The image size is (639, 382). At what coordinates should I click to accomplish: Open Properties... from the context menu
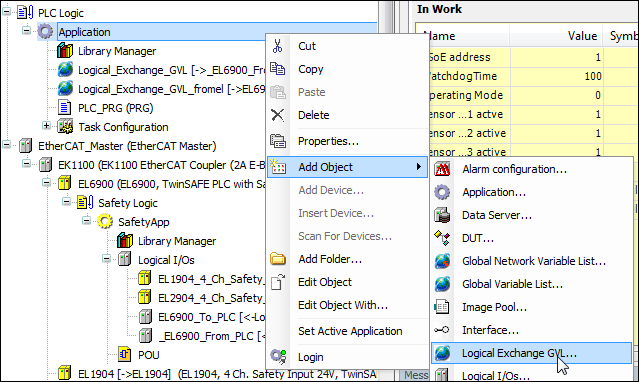click(347, 141)
